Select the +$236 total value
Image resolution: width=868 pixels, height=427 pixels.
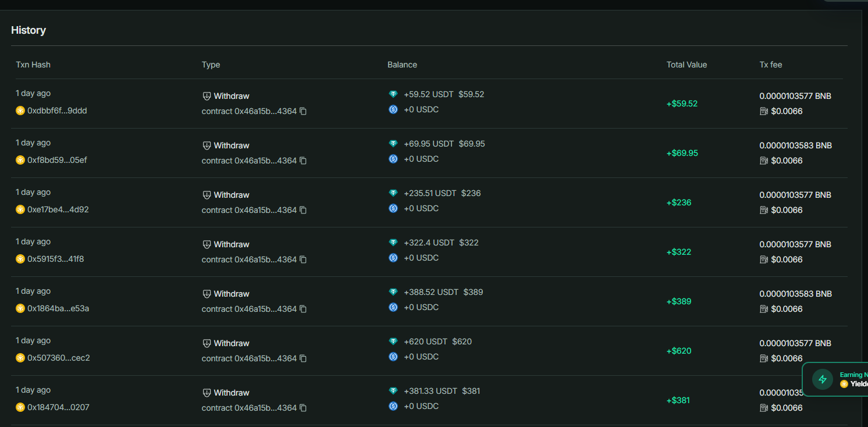[x=679, y=202]
